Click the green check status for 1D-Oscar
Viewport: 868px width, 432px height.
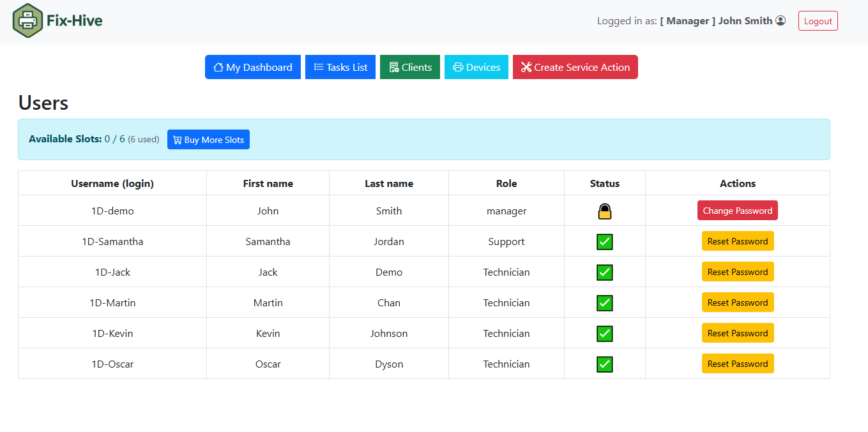pyautogui.click(x=604, y=364)
